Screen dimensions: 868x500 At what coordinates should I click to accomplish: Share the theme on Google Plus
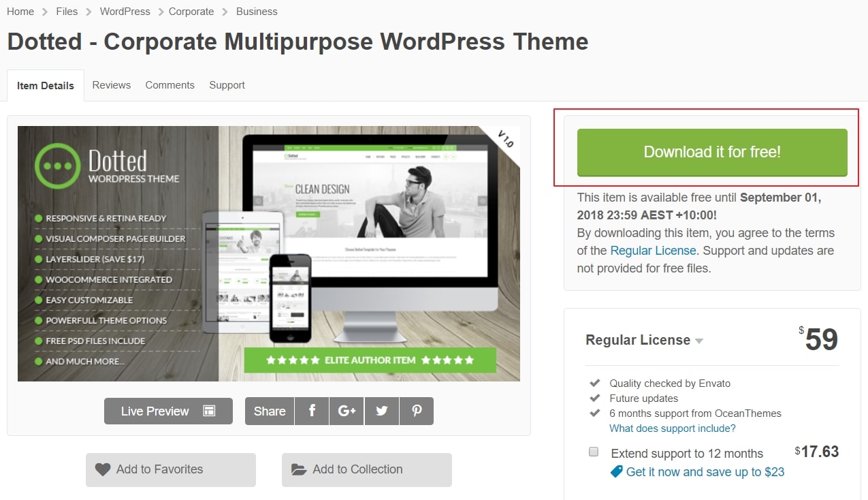(x=347, y=411)
